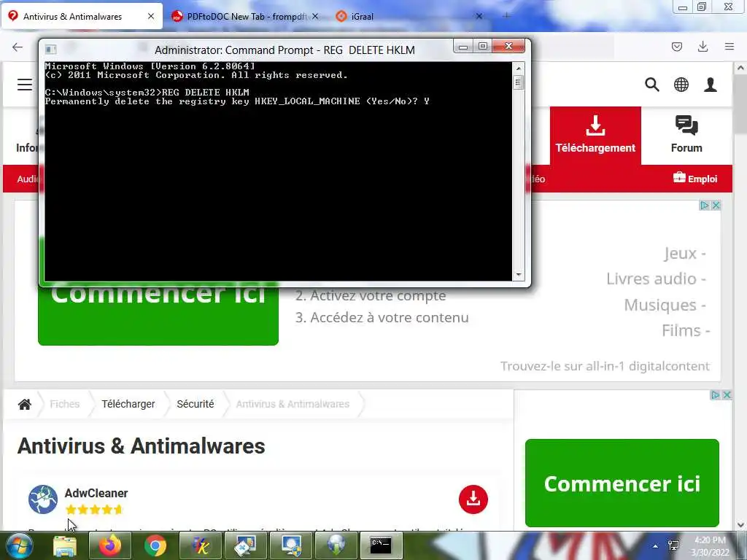Image resolution: width=747 pixels, height=560 pixels.
Task: Click the page scrollbar down arrow
Action: pos(740,525)
